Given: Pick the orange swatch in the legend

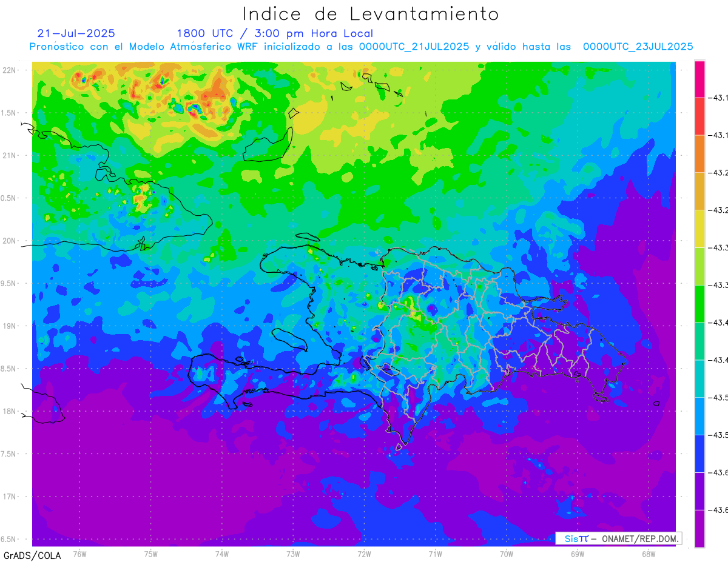Looking at the screenshot, I should pos(699,154).
